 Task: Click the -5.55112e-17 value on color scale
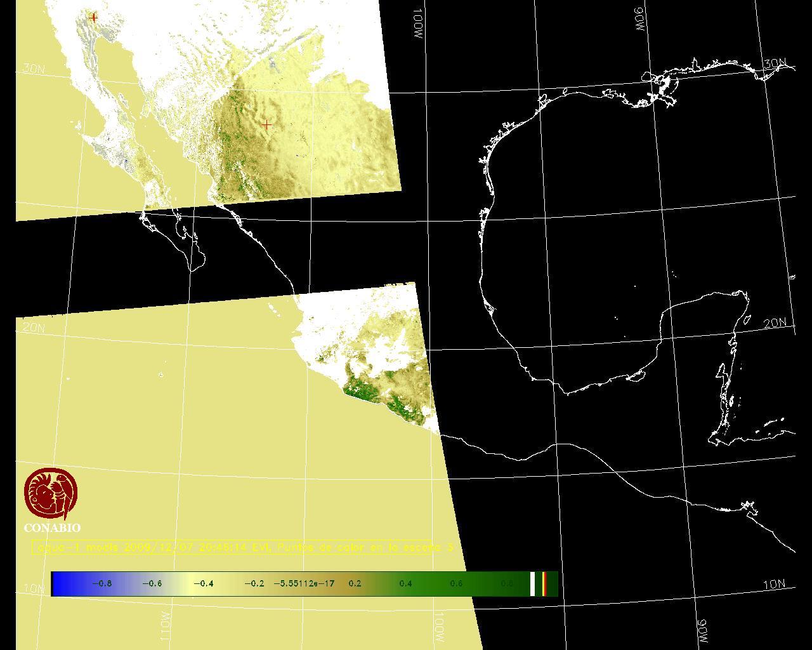304,583
